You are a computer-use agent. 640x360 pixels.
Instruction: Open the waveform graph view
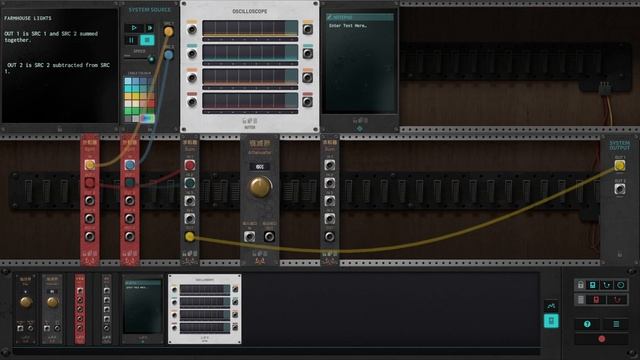(x=551, y=306)
